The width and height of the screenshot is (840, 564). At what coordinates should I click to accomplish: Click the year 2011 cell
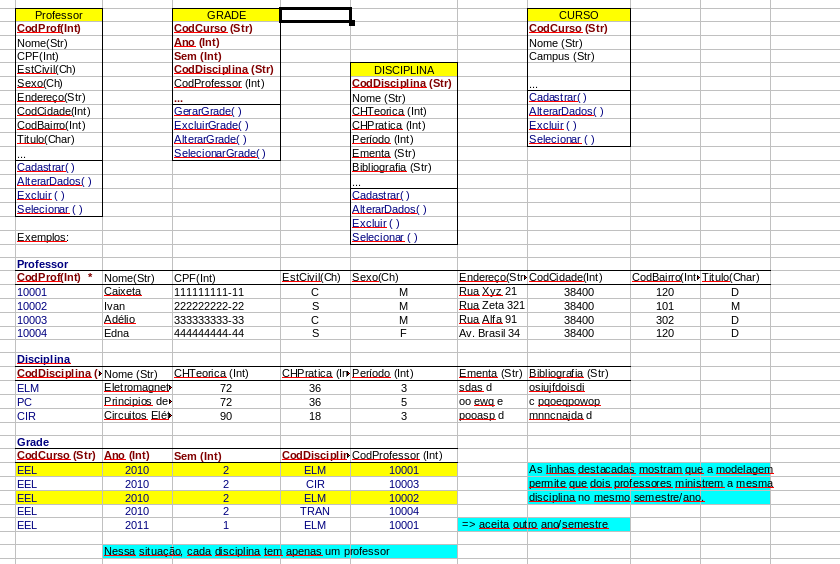tap(137, 525)
